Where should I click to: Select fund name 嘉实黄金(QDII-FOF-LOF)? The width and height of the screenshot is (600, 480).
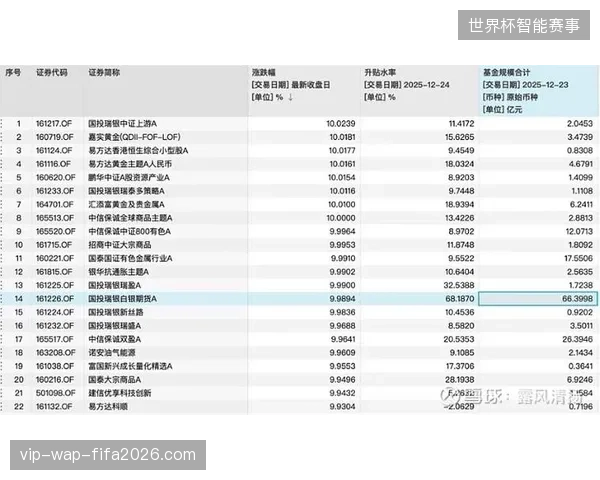click(134, 137)
